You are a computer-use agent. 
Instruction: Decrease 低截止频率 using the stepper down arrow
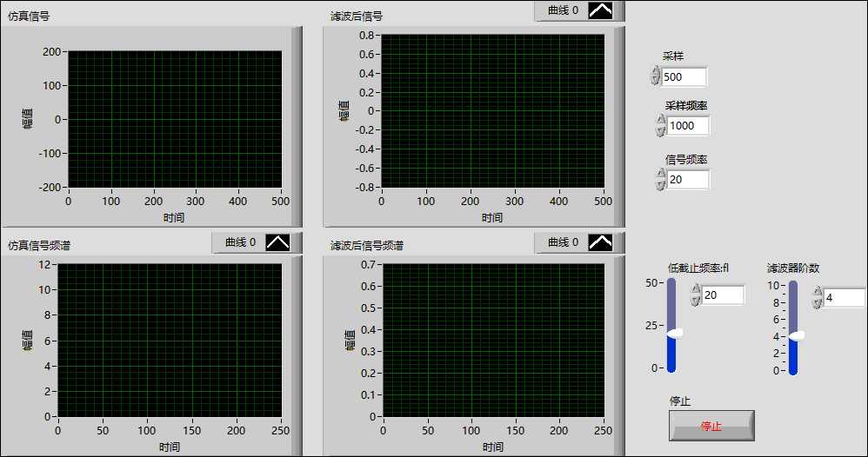696,300
